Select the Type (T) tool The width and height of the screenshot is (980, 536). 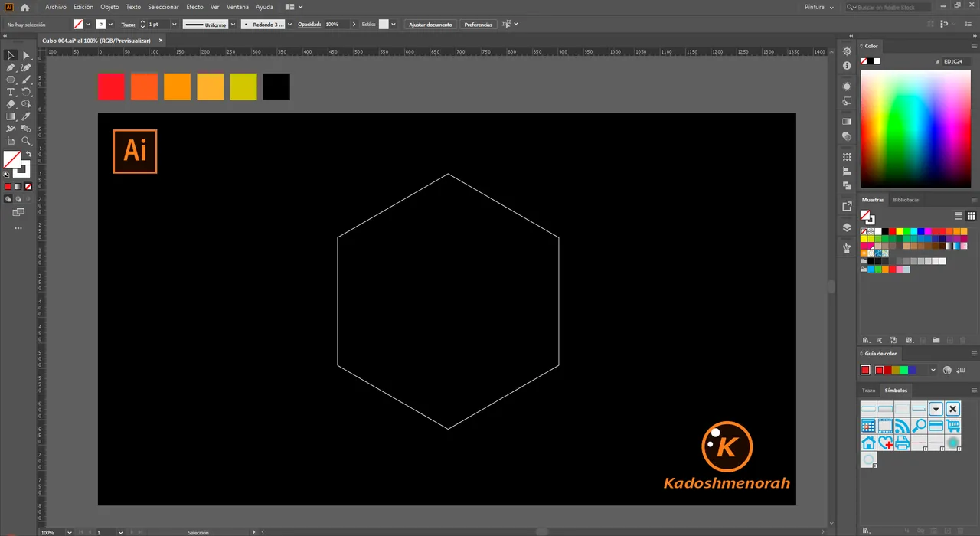11,92
